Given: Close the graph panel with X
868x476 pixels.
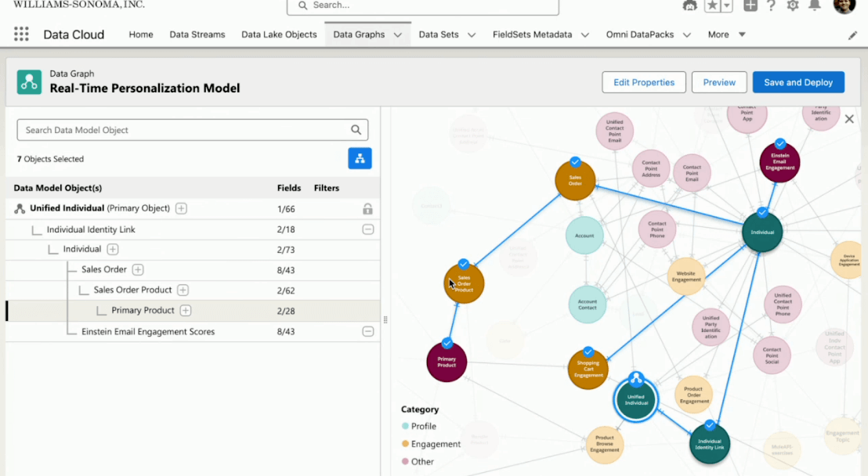Looking at the screenshot, I should coord(849,119).
